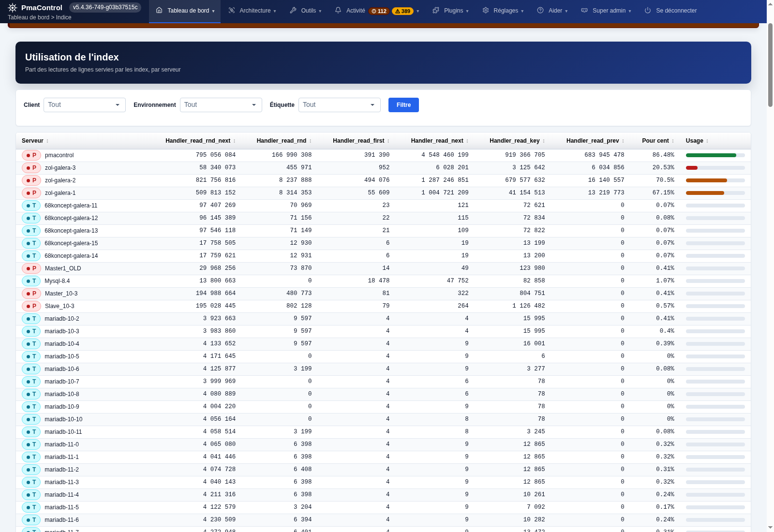Click the PmaControl sun logo icon
This screenshot has height=532, width=774.
[x=13, y=8]
